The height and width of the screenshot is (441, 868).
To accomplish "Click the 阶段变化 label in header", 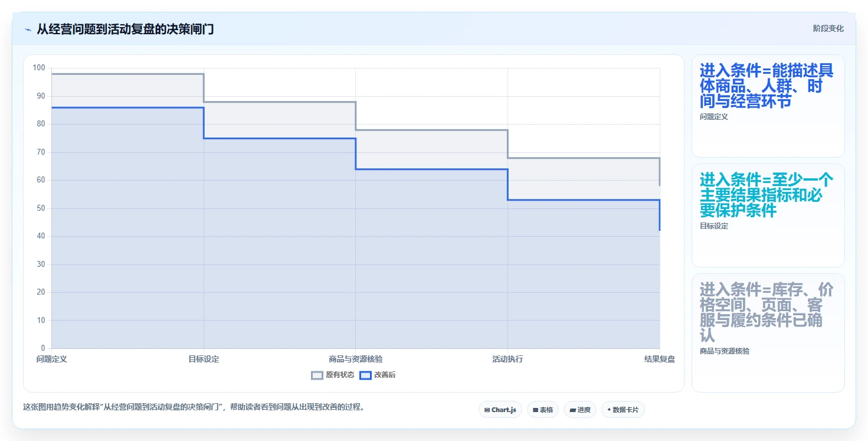I will click(x=828, y=28).
